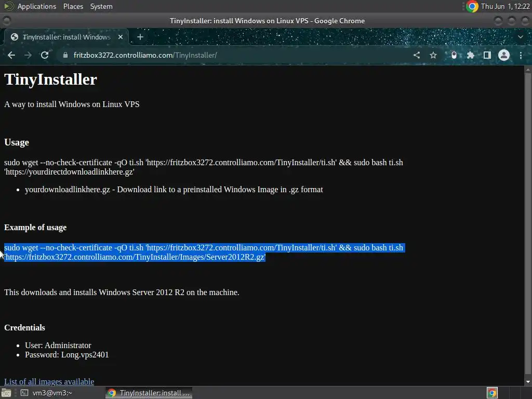Open the window menu button in title bar
Screen dimensions: 532x399
6,21
